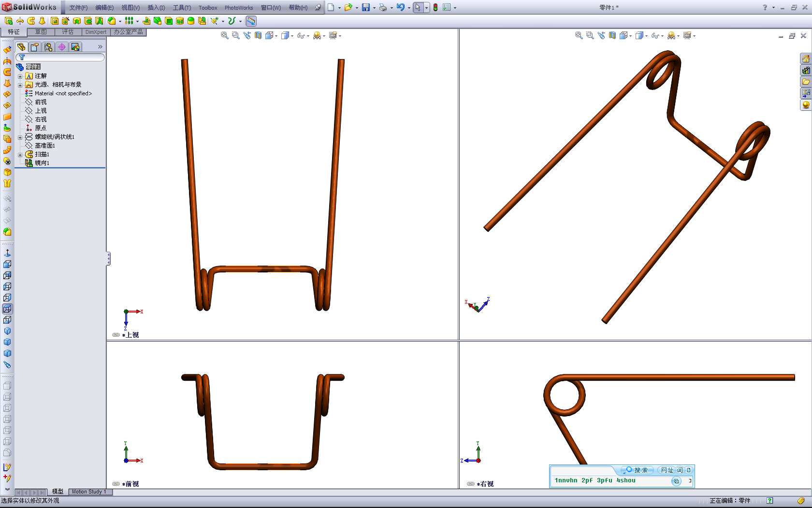
Task: Switch to the DimXpert tab
Action: tap(96, 32)
